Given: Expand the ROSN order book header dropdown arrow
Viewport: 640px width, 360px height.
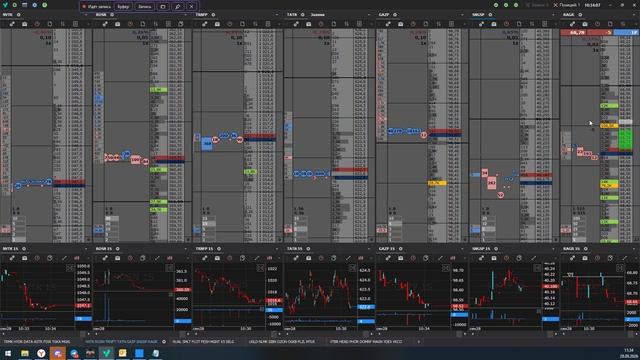Looking at the screenshot, I should tap(186, 15).
